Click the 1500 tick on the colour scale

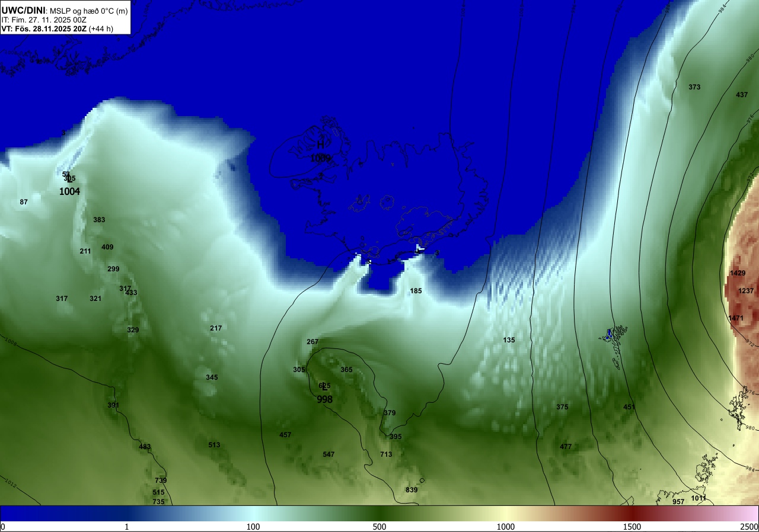coord(632,527)
